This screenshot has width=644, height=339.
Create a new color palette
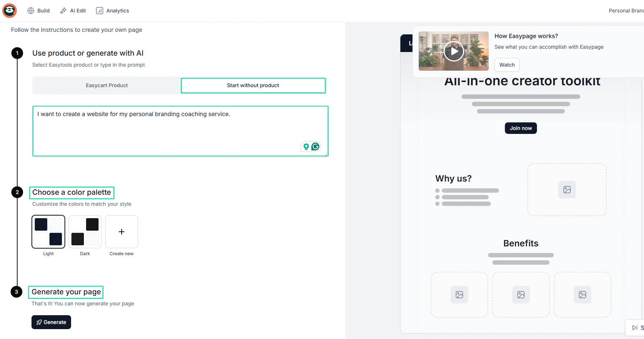[x=122, y=232]
